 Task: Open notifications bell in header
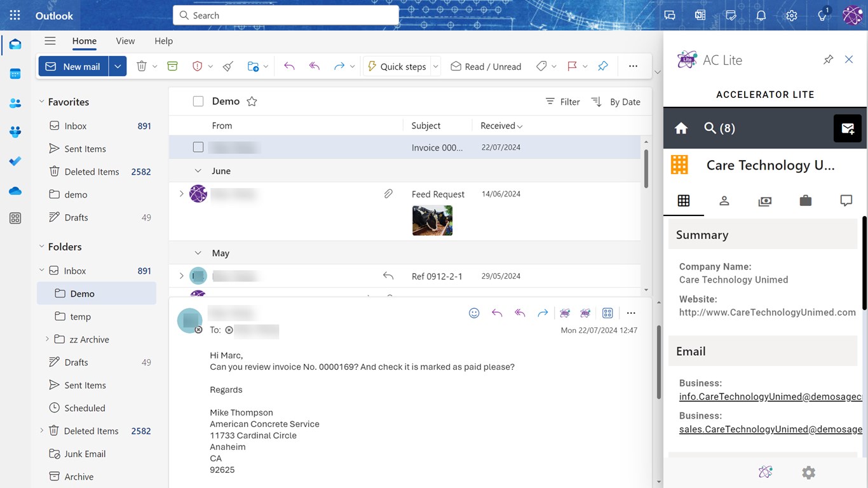761,15
